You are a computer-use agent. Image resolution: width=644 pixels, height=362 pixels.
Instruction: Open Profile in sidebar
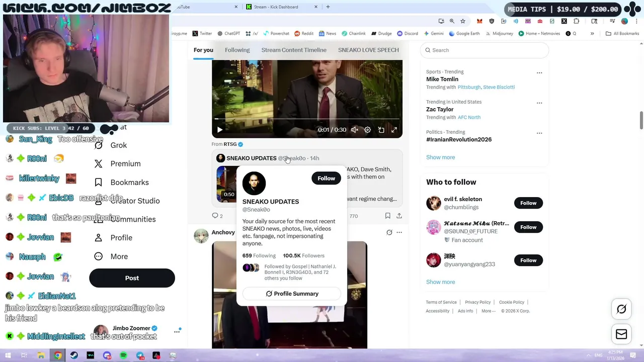pyautogui.click(x=114, y=238)
